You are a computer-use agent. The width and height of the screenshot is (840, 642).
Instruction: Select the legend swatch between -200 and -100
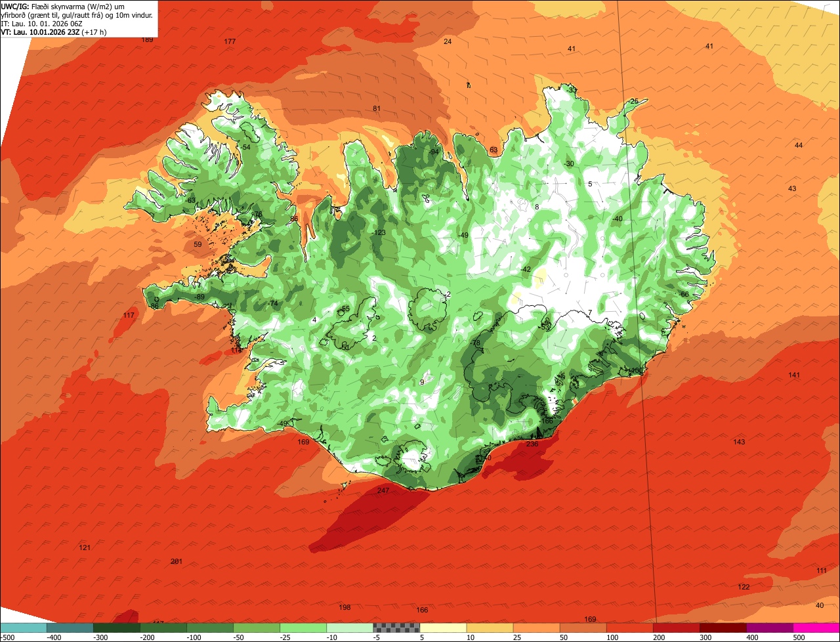point(163,628)
